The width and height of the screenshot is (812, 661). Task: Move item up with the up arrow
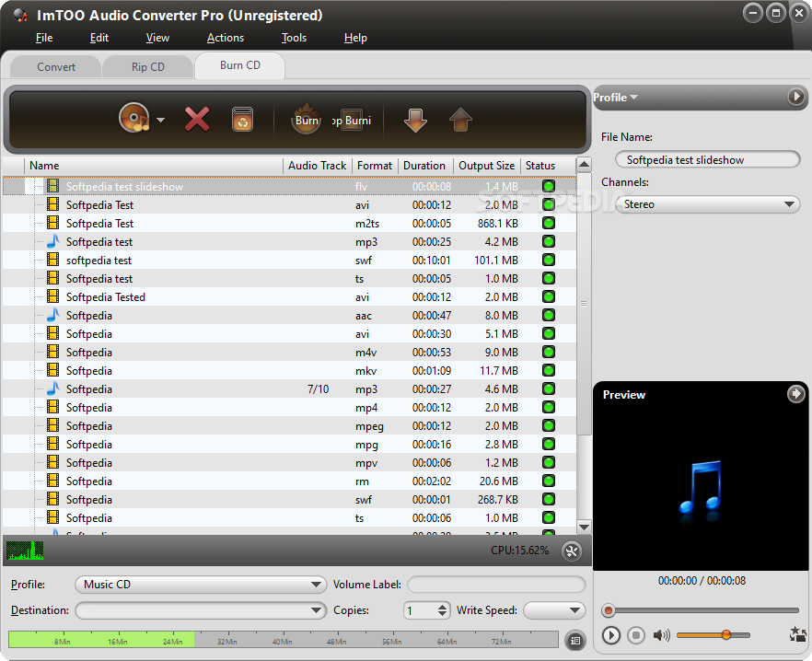point(460,120)
